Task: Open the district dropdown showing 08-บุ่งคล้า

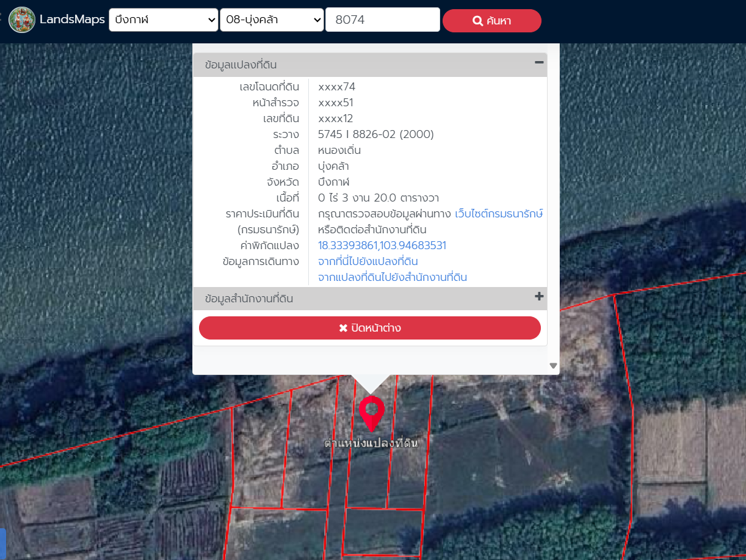Action: [272, 20]
